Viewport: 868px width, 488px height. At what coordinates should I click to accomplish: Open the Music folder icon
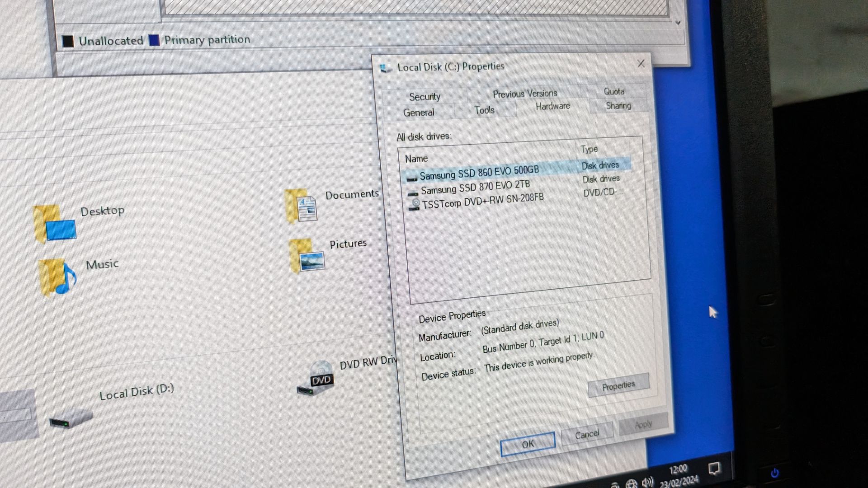(57, 277)
